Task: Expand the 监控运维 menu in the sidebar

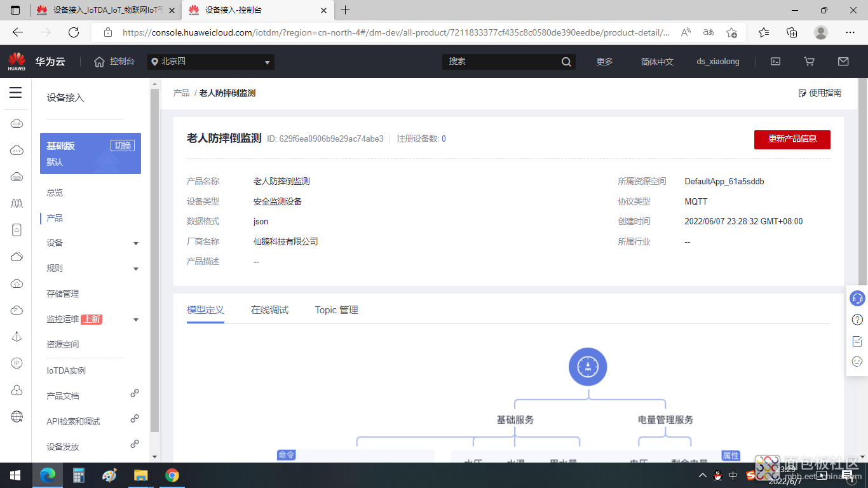Action: 136,320
